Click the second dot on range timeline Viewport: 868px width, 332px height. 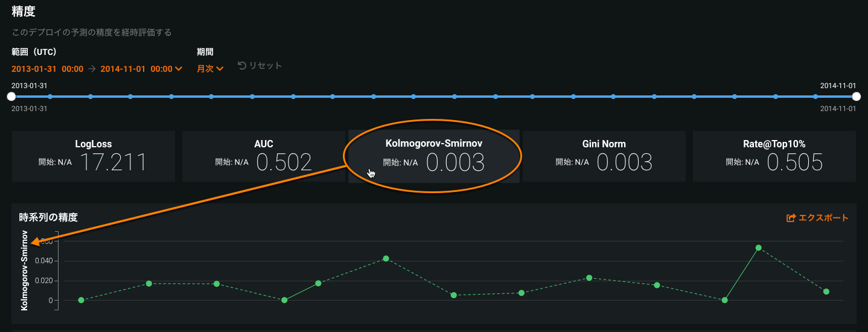tap(50, 97)
